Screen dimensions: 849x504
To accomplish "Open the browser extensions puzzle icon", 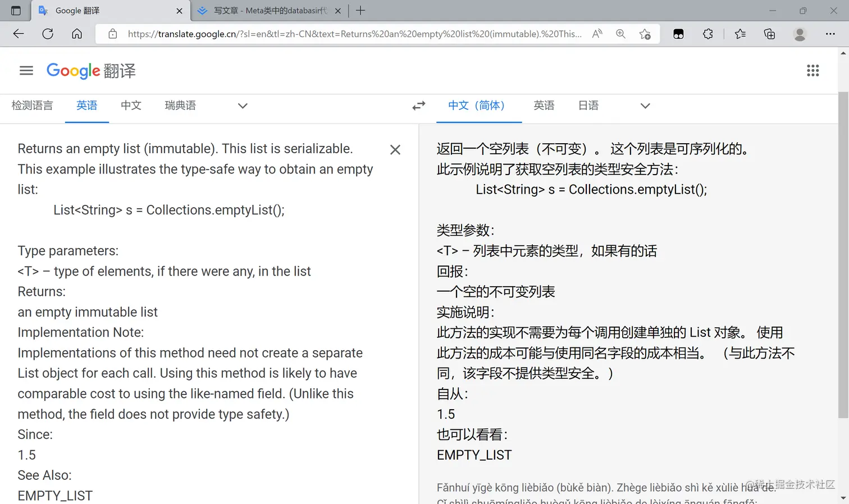I will click(x=708, y=34).
